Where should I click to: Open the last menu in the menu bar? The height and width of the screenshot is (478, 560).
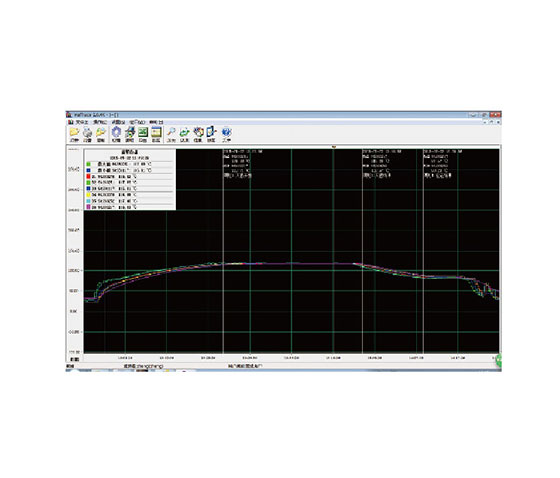coord(156,122)
